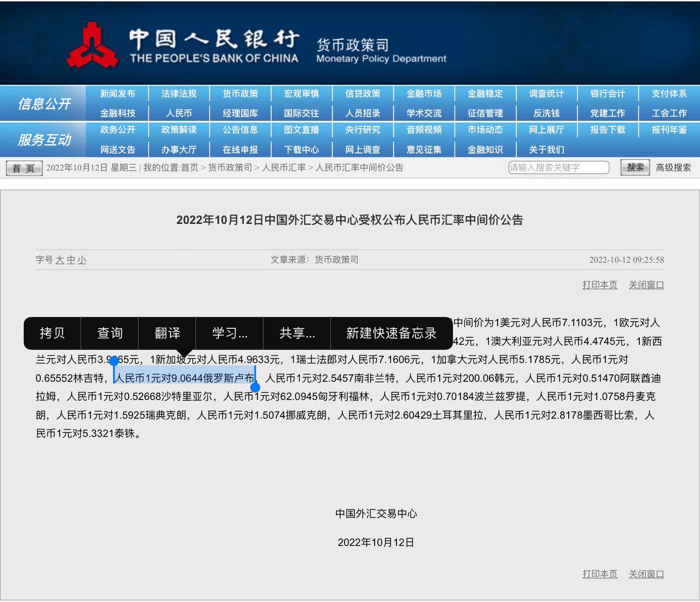Tap 翻译 in the selection popup menu
700x602 pixels.
[167, 333]
